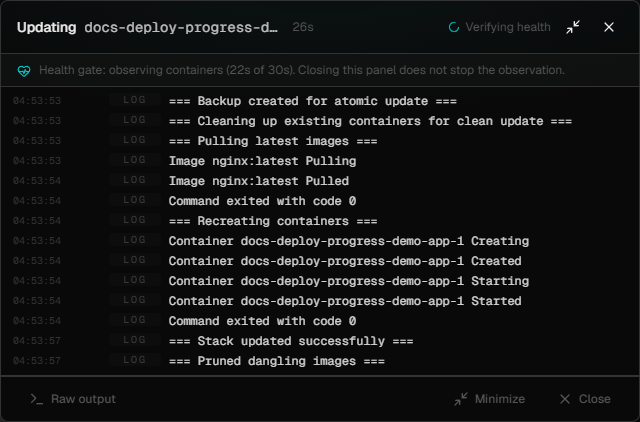The width and height of the screenshot is (640, 422).
Task: Click the Close button in footer
Action: point(585,399)
